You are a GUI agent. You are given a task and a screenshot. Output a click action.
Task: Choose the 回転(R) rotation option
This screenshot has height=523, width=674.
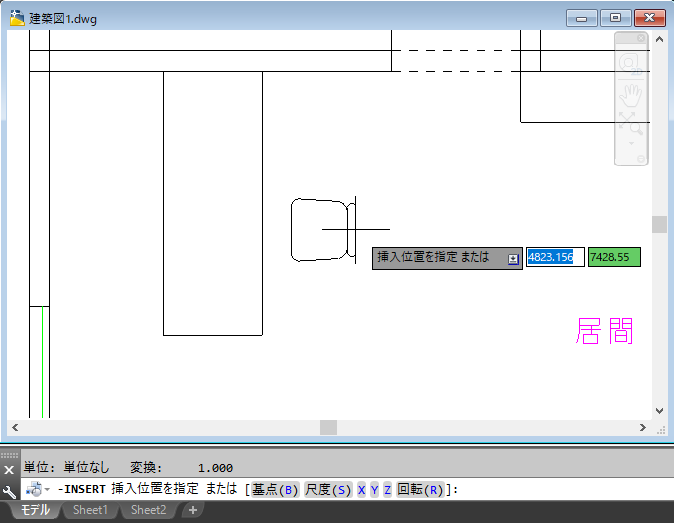420,489
